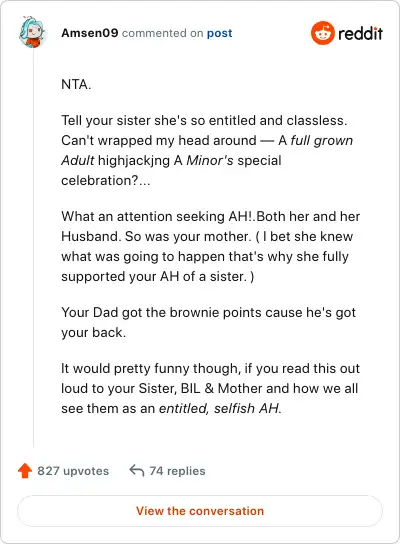Click the italic word 'Minor's'

point(210,160)
